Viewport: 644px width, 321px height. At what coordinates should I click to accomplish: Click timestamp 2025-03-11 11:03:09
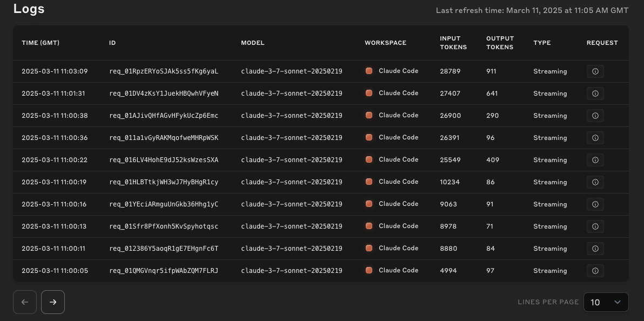click(55, 71)
